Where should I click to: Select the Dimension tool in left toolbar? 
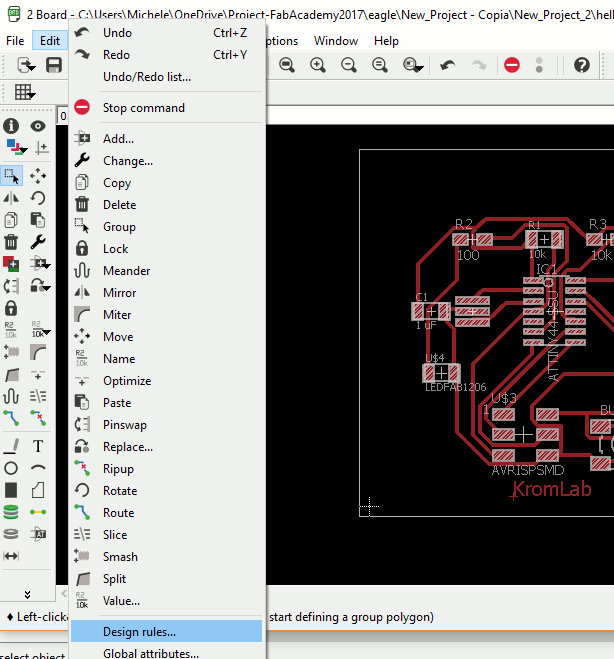(11, 556)
